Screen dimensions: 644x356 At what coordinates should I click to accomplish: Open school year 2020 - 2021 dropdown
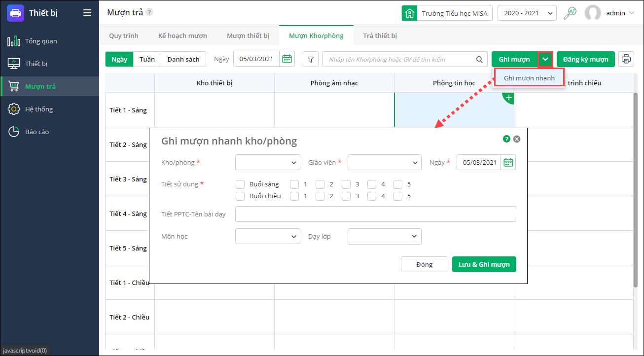coord(527,13)
